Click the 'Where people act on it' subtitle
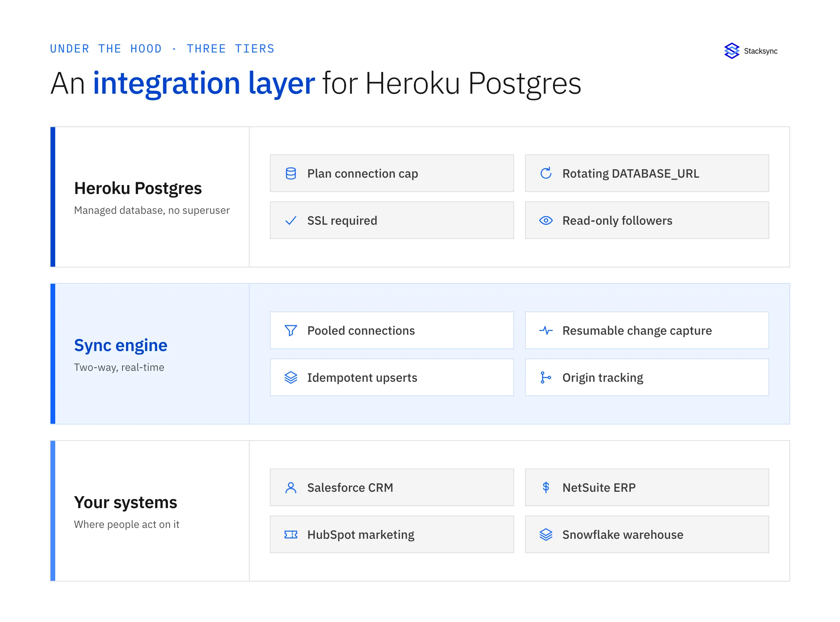 click(x=126, y=524)
